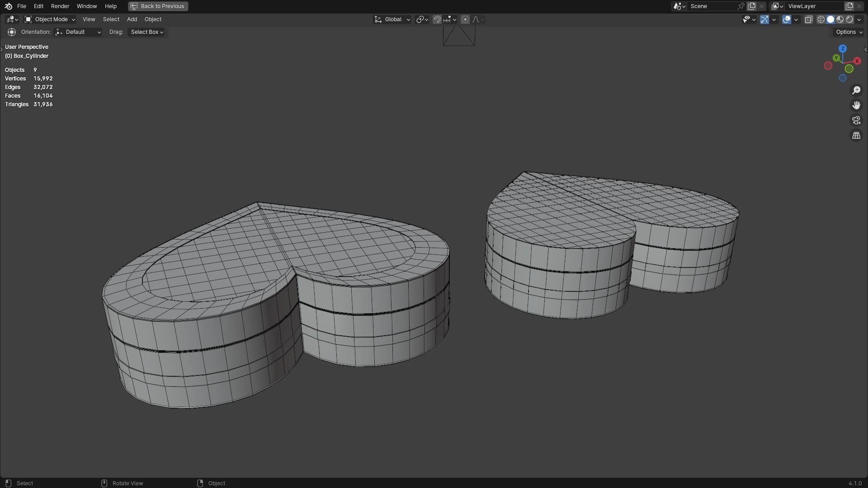Screen dimensions: 868x488
Task: Select material preview shading mode
Action: [840, 19]
